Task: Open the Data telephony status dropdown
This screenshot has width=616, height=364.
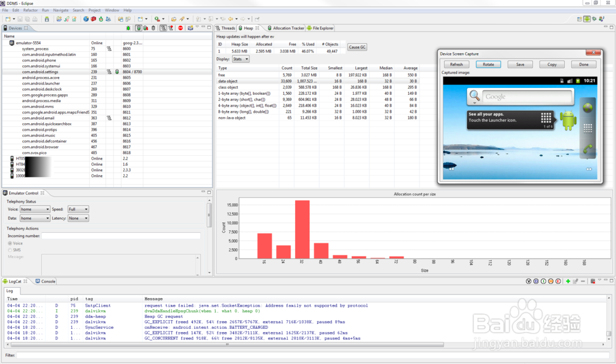Action: [35, 218]
